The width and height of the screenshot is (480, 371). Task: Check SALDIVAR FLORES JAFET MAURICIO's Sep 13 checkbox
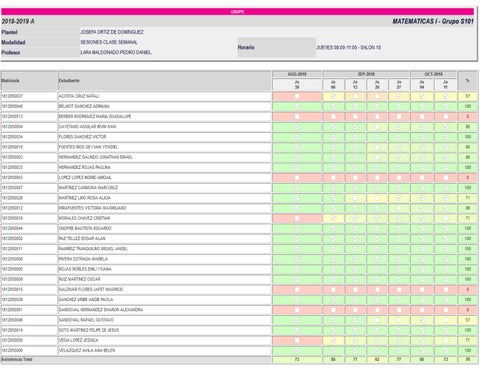pyautogui.click(x=355, y=290)
